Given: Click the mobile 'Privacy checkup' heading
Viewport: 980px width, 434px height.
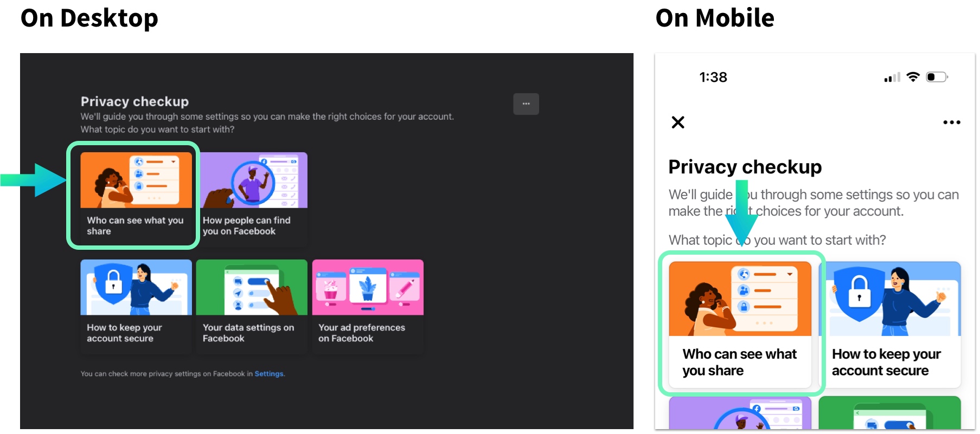Looking at the screenshot, I should pos(745,167).
